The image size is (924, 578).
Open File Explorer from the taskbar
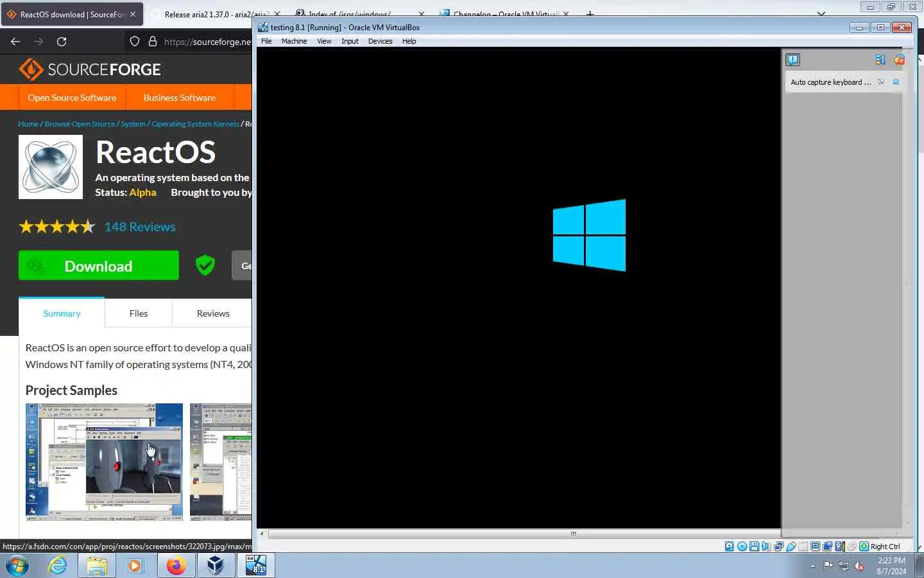pos(97,566)
